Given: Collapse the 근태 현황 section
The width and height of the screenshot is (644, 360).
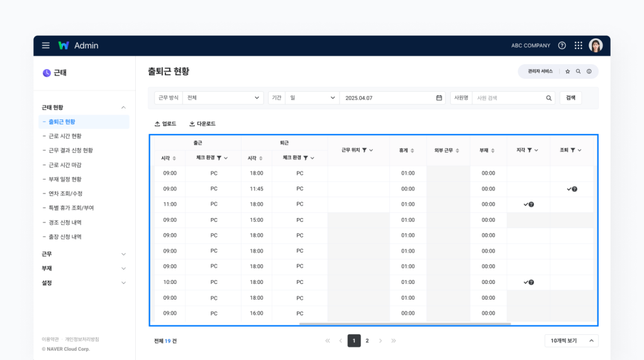Looking at the screenshot, I should (x=123, y=107).
